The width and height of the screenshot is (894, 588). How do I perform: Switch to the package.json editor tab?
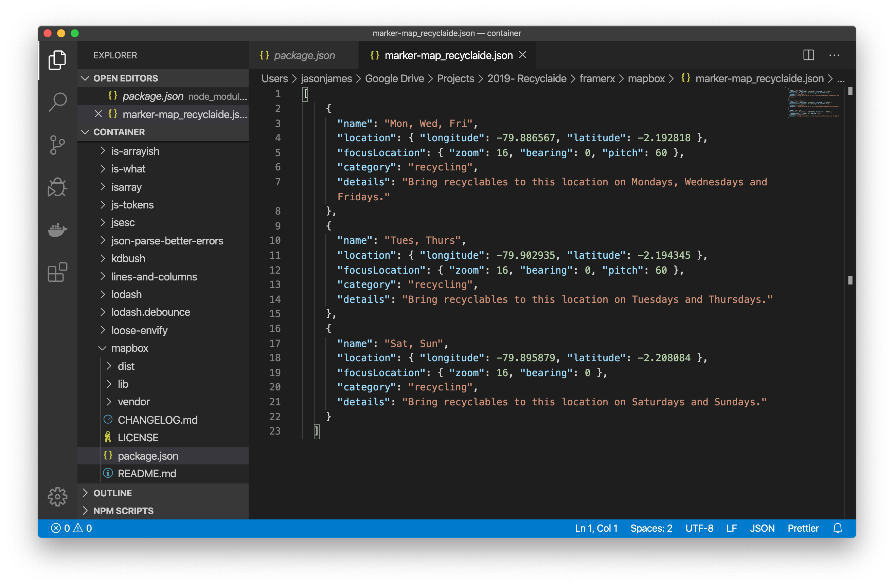pyautogui.click(x=304, y=55)
